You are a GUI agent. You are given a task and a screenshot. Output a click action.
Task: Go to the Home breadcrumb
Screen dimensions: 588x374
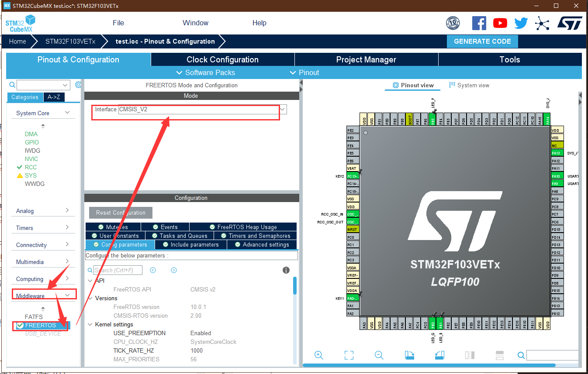point(17,41)
